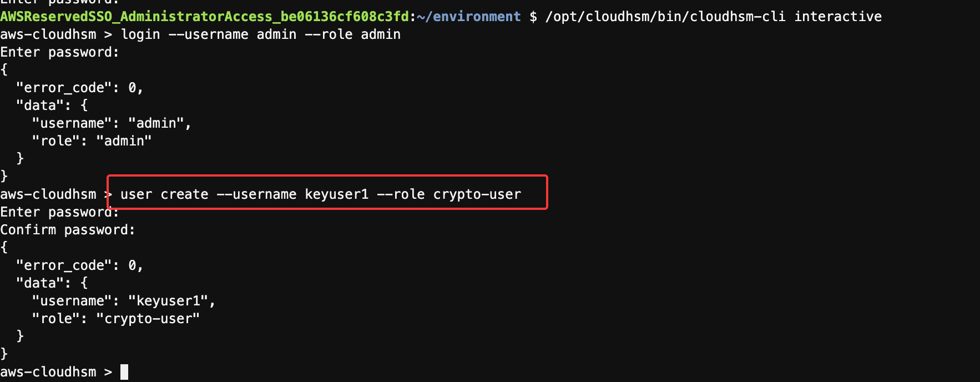Image resolution: width=980 pixels, height=382 pixels.
Task: Click the "role": "crypto-user" output line
Action: pyautogui.click(x=115, y=319)
